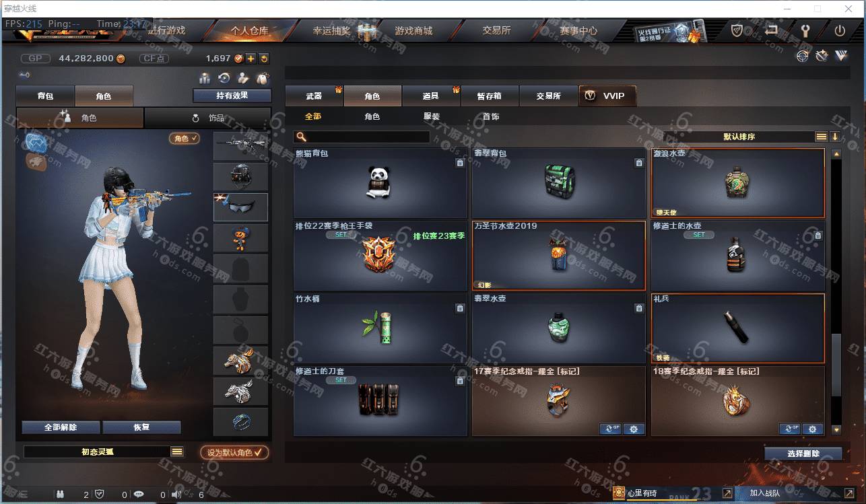Toggle the sort direction arrow button

tap(835, 137)
